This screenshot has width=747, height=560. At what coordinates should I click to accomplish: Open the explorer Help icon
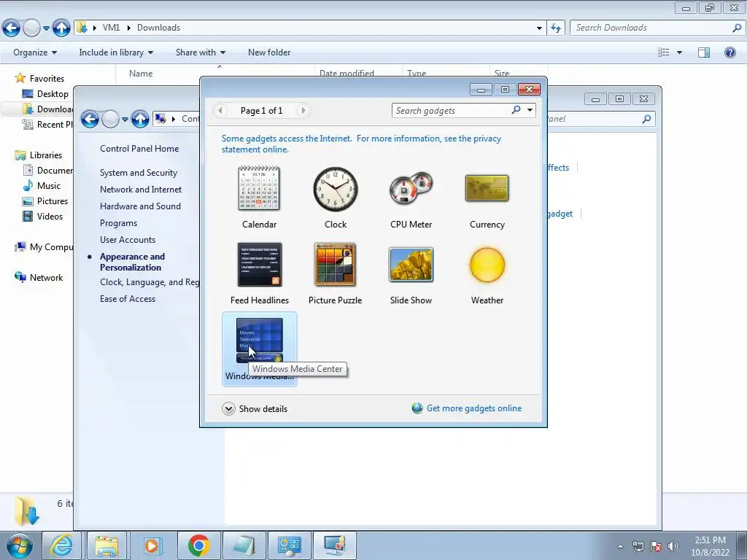coord(729,52)
